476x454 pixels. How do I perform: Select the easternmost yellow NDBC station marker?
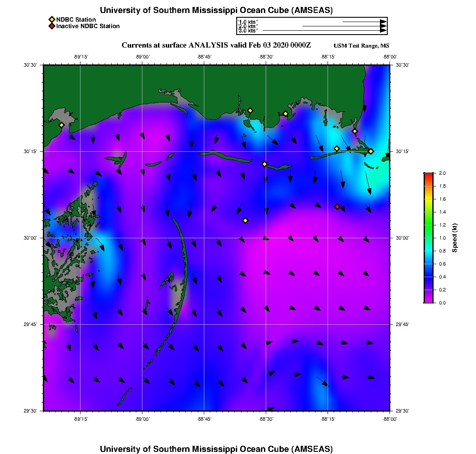coord(371,151)
